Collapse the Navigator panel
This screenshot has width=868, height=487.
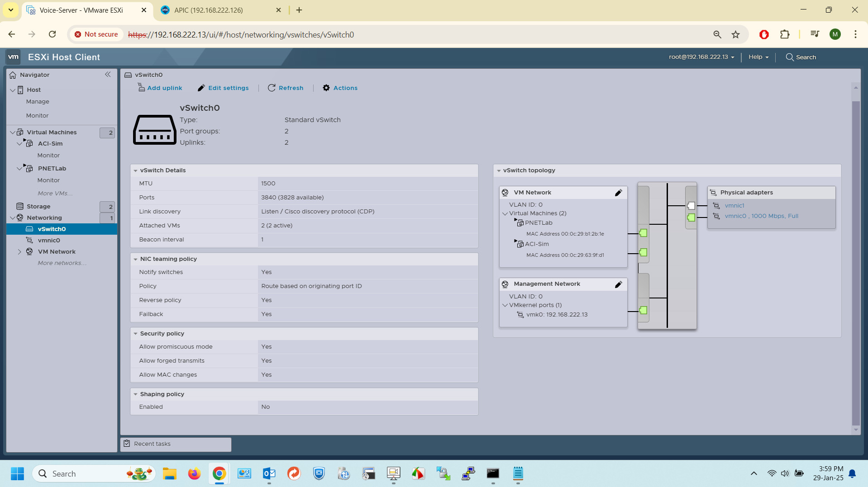[108, 75]
